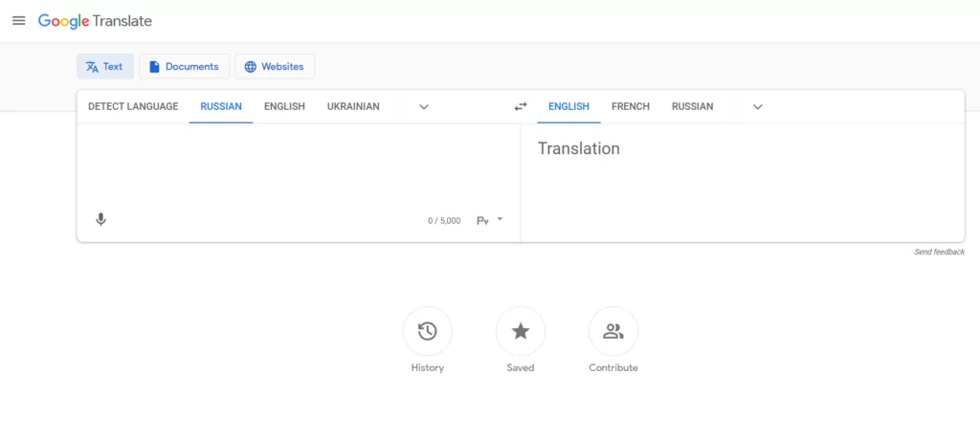
Task: Select Russian as source language
Action: point(221,107)
